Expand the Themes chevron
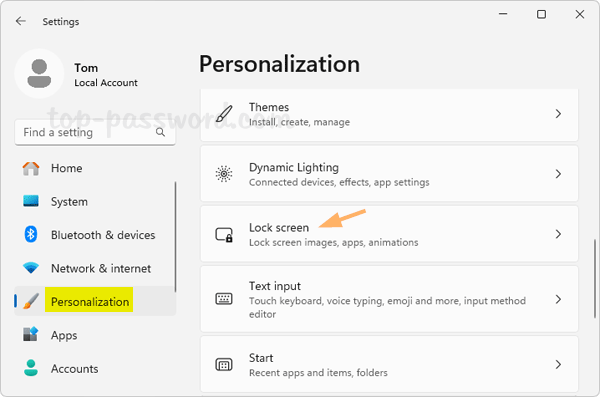 (x=558, y=114)
